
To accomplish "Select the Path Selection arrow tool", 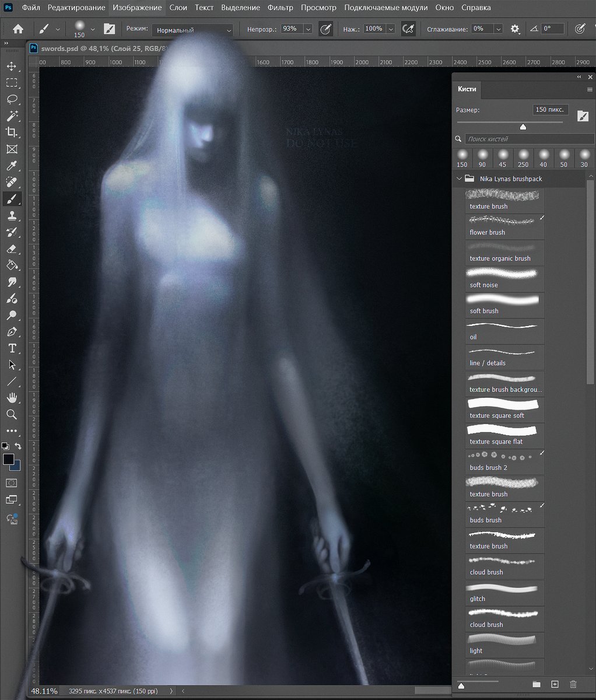I will click(x=12, y=365).
